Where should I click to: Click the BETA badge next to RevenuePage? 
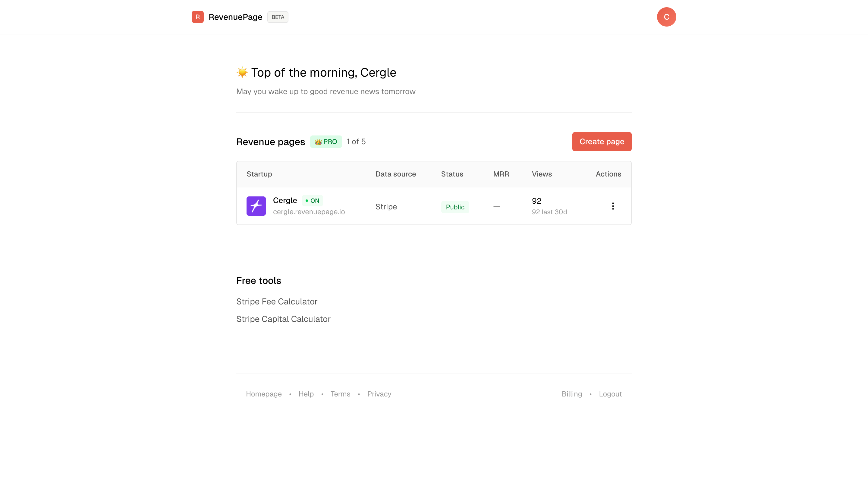tap(278, 17)
